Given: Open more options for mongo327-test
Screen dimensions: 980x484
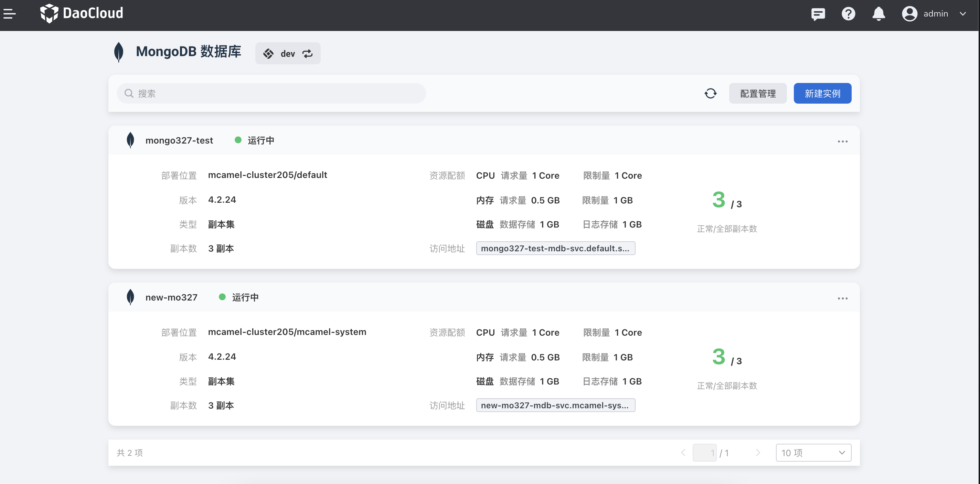Looking at the screenshot, I should (x=842, y=141).
